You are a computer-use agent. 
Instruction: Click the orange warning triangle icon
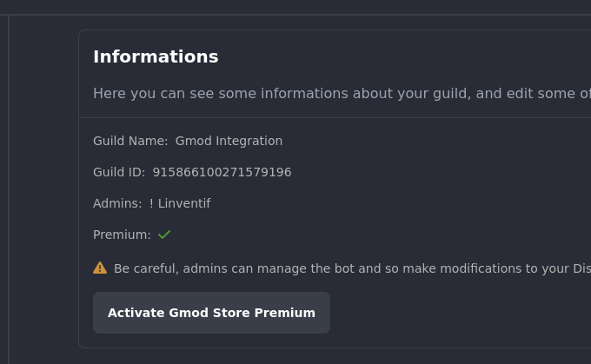tap(100, 268)
